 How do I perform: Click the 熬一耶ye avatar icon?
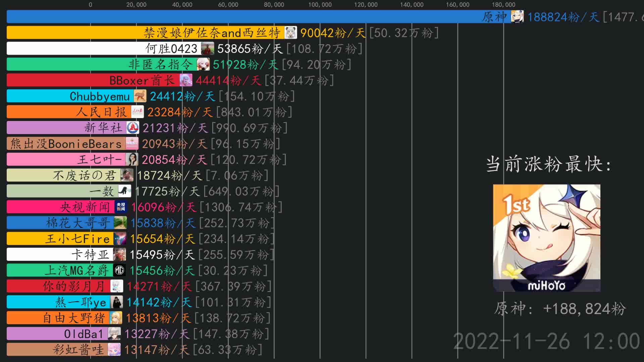pyautogui.click(x=117, y=302)
